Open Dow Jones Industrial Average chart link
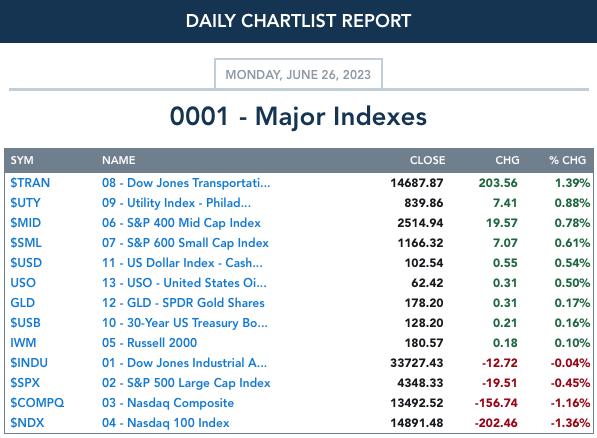This screenshot has width=597, height=438. 184,363
